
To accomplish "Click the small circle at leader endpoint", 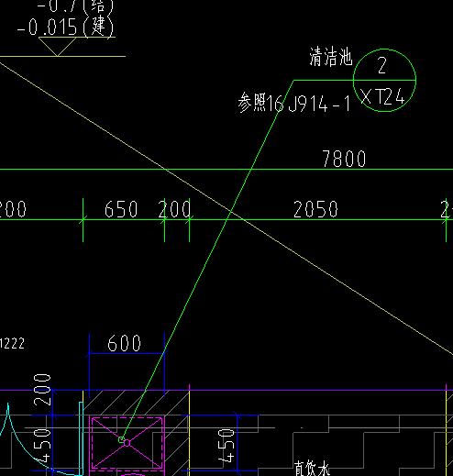I will [121, 440].
